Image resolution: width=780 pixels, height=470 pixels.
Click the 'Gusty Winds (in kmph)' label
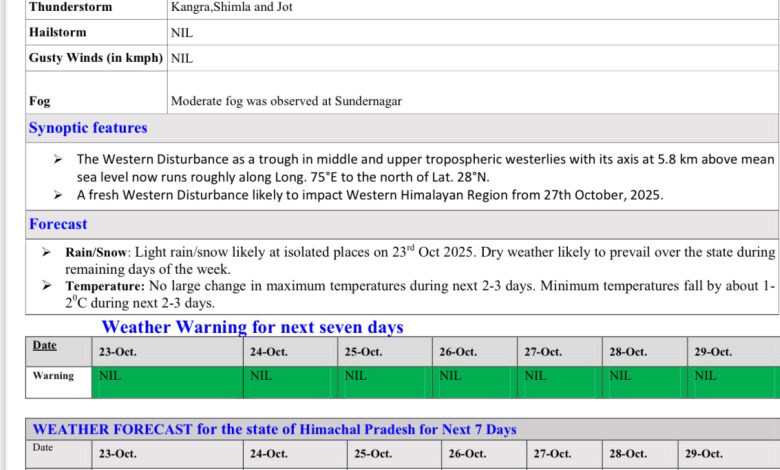[96, 58]
